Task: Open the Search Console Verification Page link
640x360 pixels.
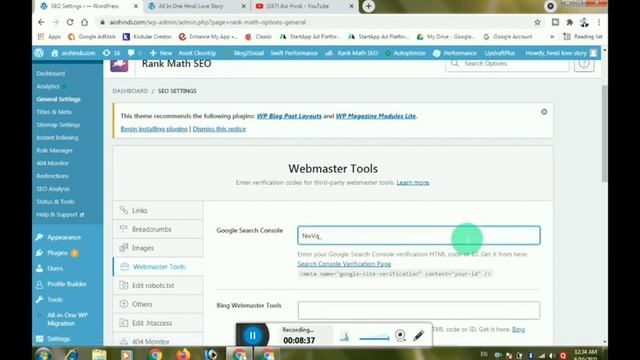Action: (x=344, y=264)
